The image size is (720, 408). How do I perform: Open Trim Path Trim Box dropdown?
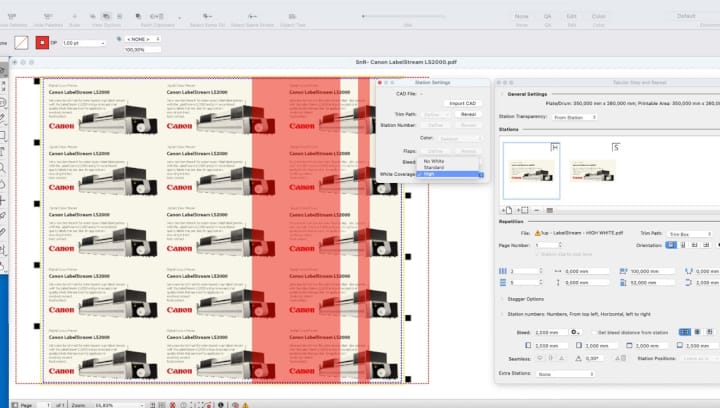pos(689,234)
